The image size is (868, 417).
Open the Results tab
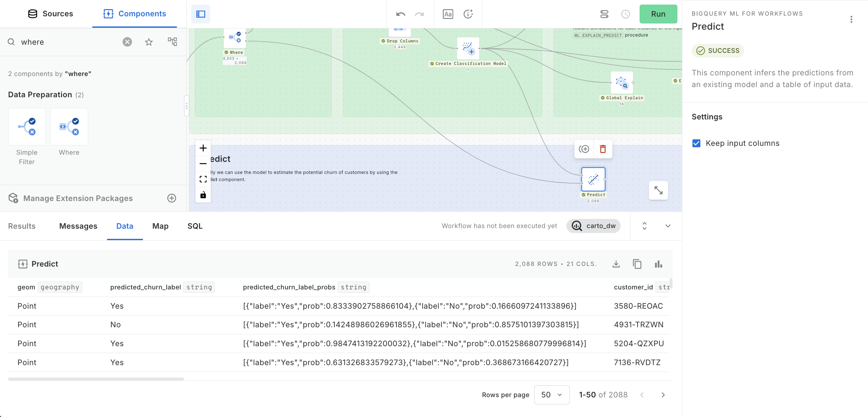click(x=22, y=226)
